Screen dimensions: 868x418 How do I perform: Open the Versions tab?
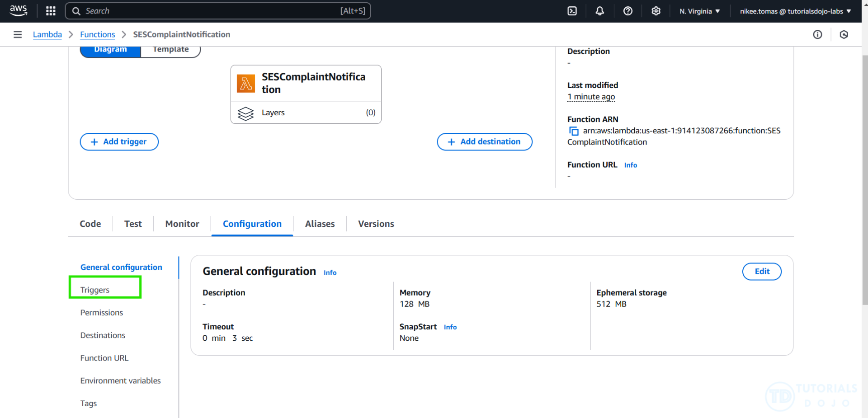(376, 224)
